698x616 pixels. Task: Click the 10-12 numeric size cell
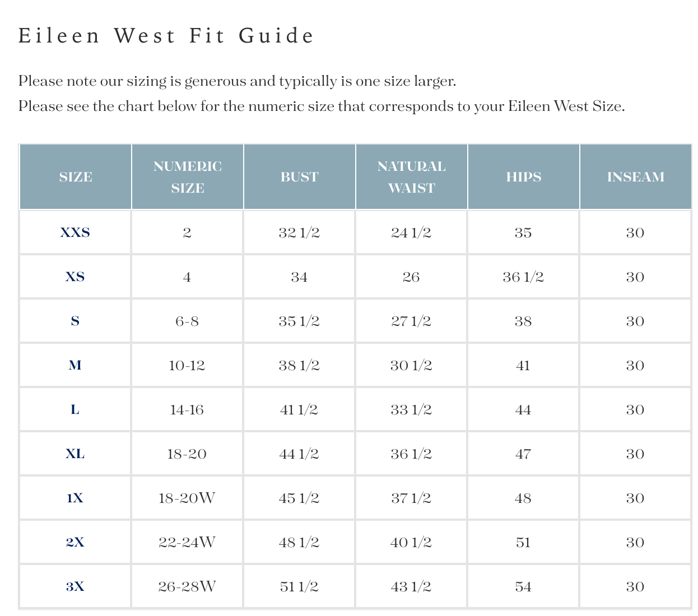pos(187,365)
